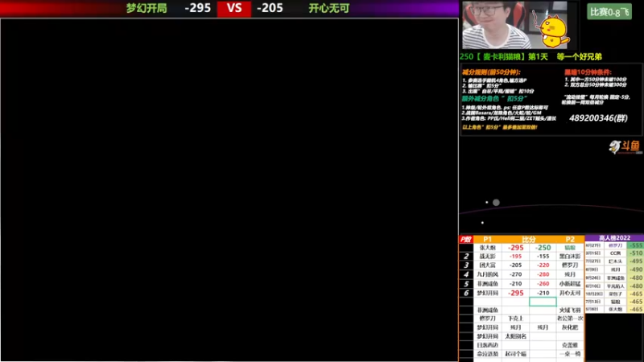This screenshot has width=644, height=362.
Task: Click the 等一个好兄弟 text
Action: [579, 56]
